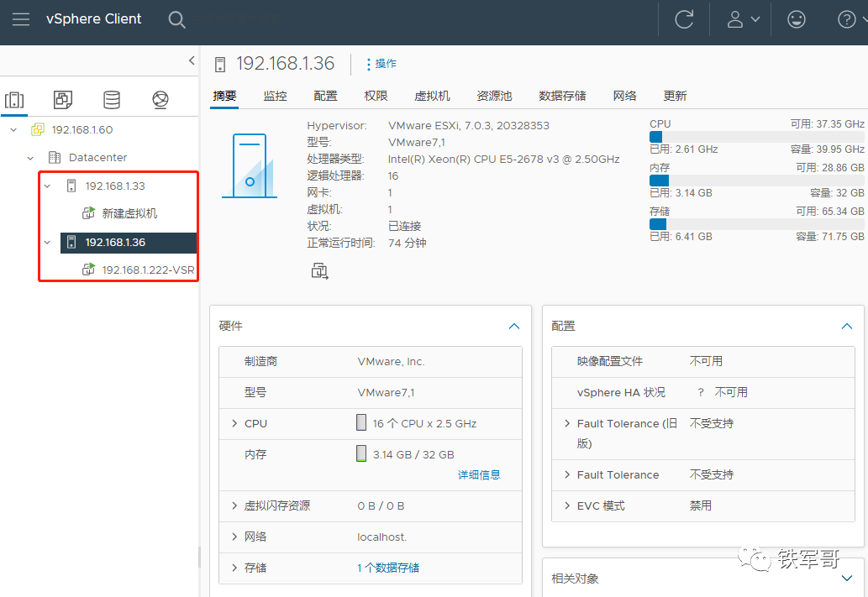Viewport: 868px width, 597px height.
Task: Expand the EVC 模式 row
Action: click(567, 505)
